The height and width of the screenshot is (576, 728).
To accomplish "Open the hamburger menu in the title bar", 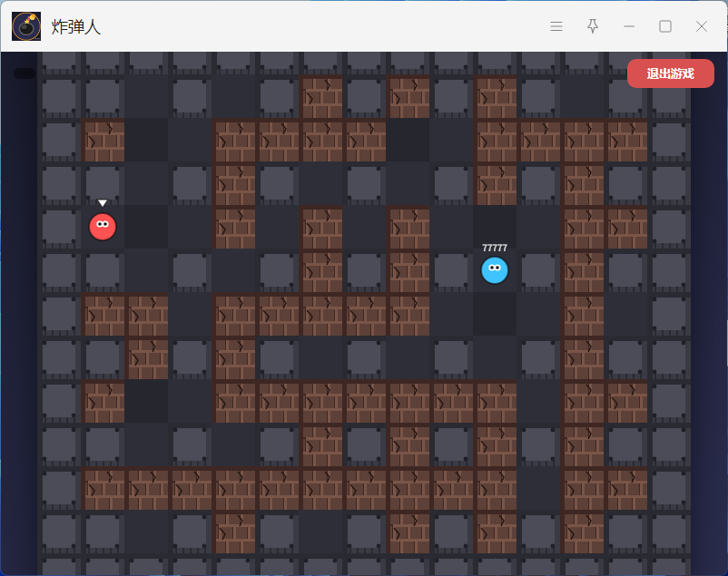I will pyautogui.click(x=556, y=26).
